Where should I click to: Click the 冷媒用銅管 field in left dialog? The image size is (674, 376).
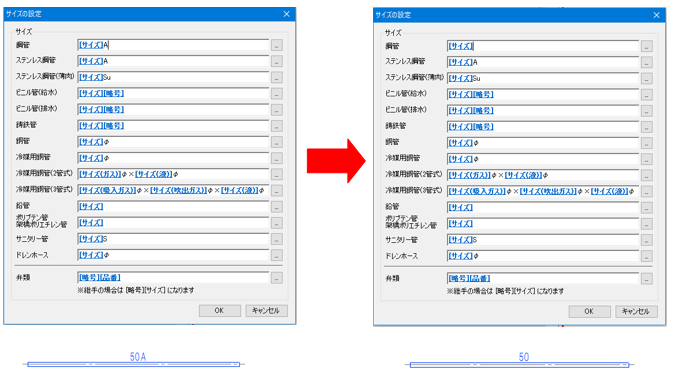[173, 158]
